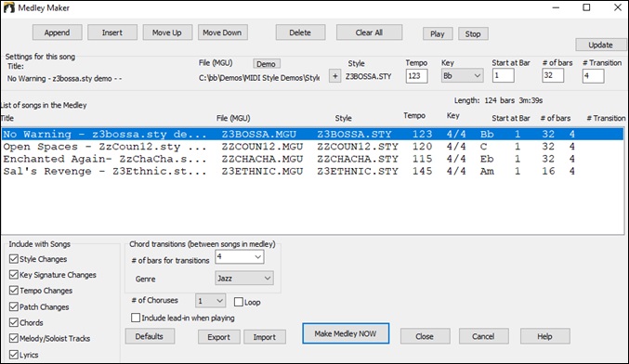This screenshot has width=629, height=364.
Task: Play the medley
Action: coord(438,33)
